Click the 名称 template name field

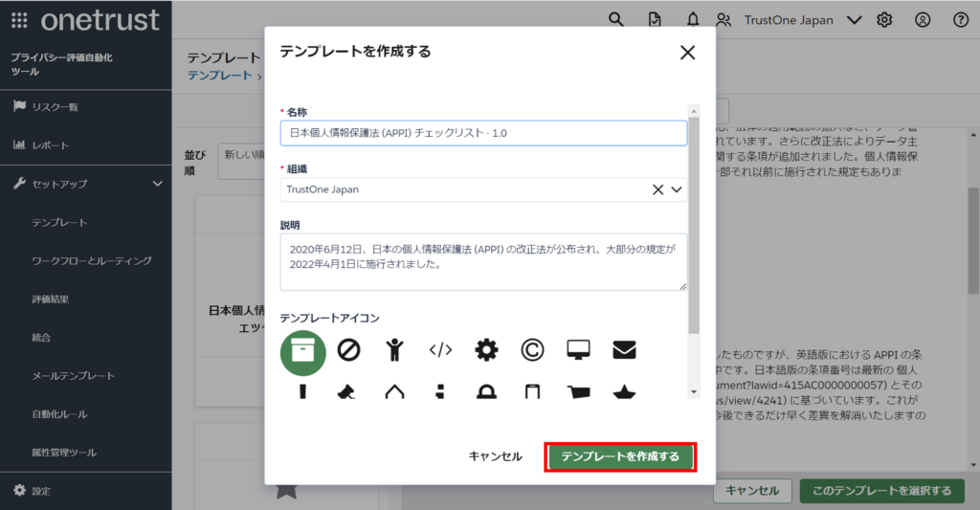(x=483, y=133)
